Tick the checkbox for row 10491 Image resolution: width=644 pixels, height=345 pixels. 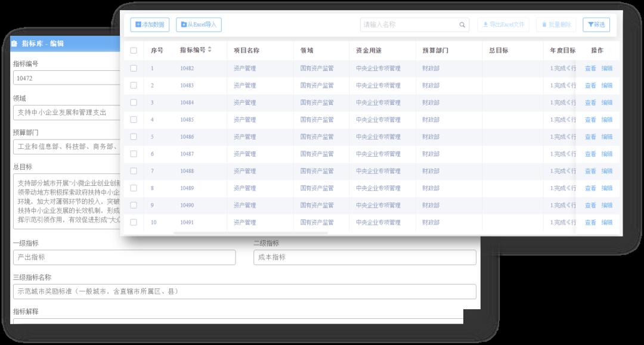pos(134,222)
